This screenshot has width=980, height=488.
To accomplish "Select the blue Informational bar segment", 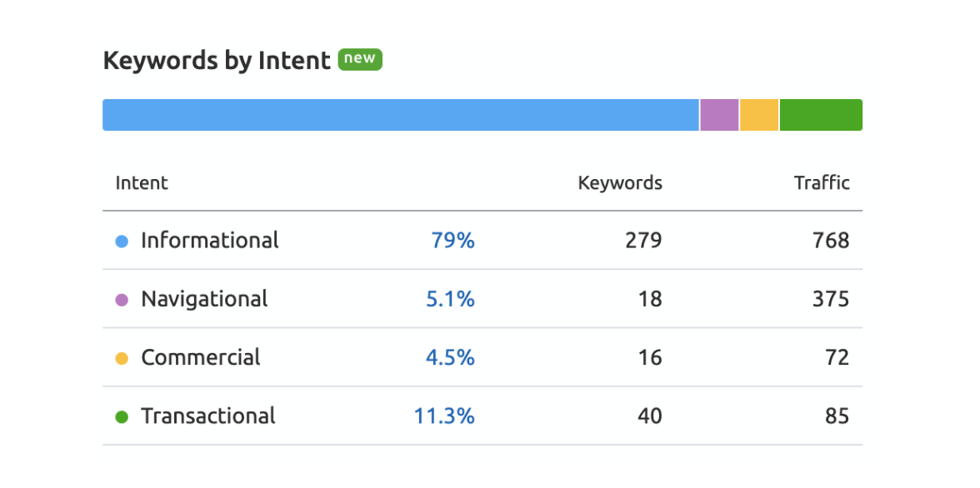I will 400,115.
